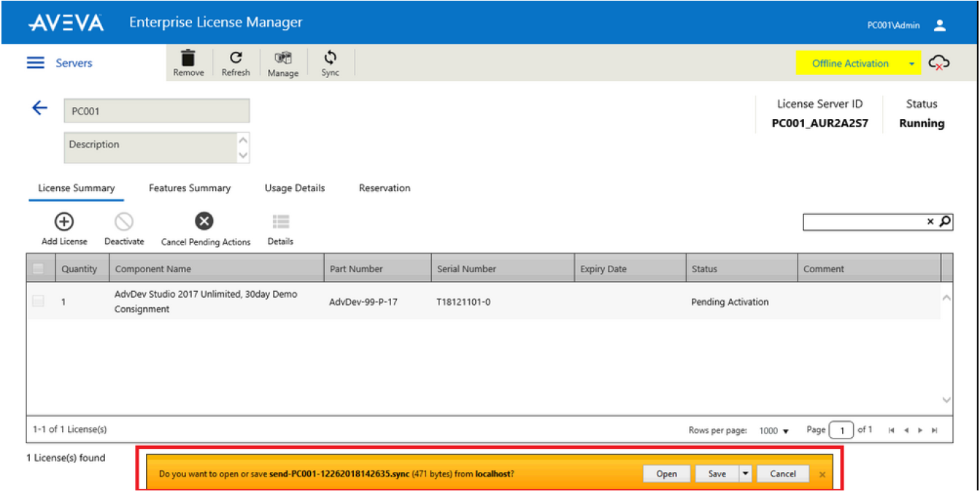Click the Deactivate icon
Screen dimensions: 980x497
124,221
